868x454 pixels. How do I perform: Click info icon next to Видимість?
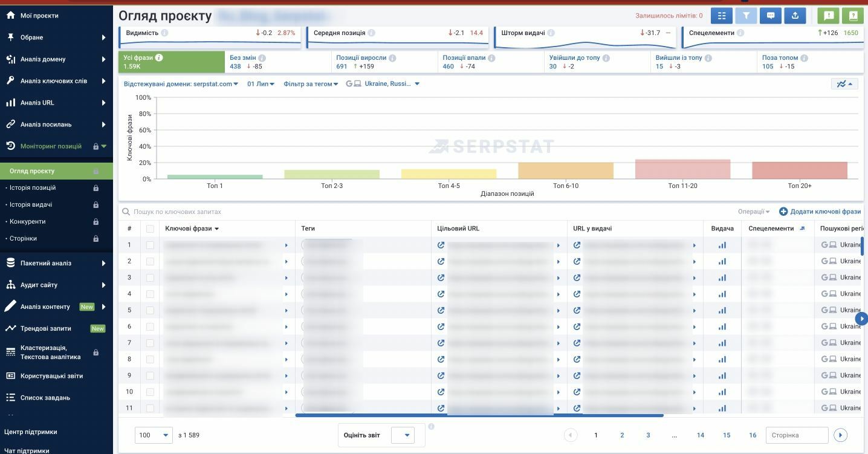pyautogui.click(x=165, y=33)
